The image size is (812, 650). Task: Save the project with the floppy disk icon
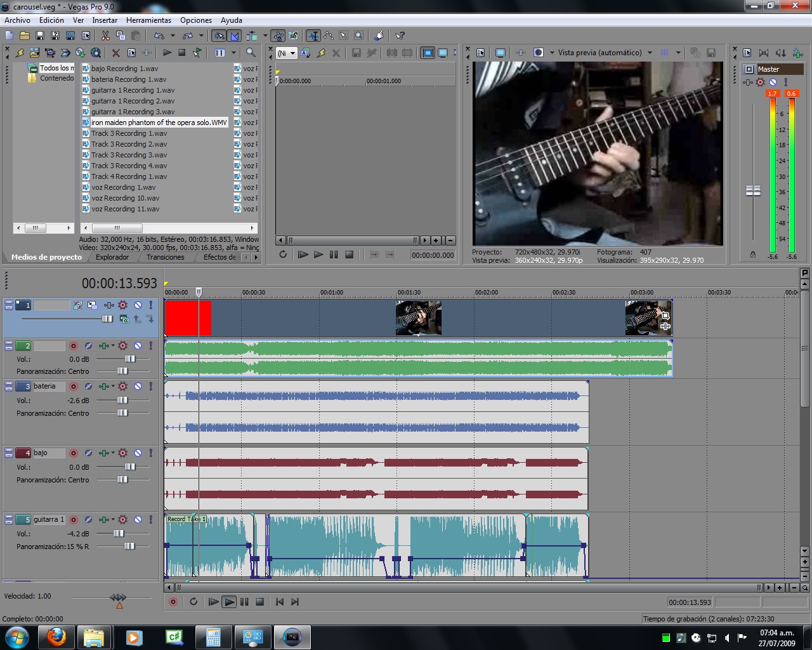point(39,36)
